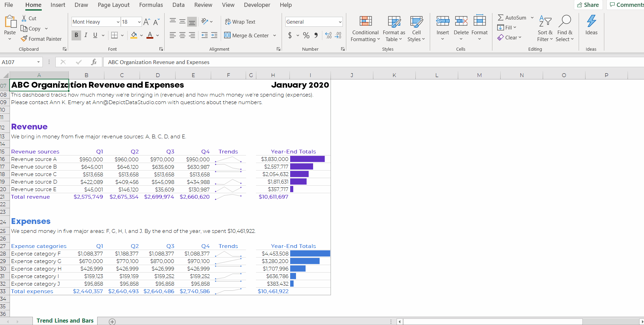The height and width of the screenshot is (325, 644).
Task: Apply the red font color
Action: pyautogui.click(x=150, y=35)
